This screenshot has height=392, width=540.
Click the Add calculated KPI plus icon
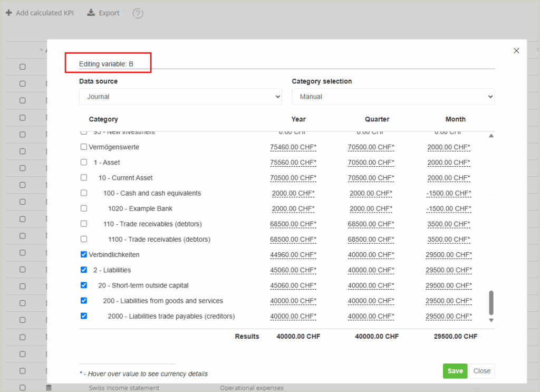pyautogui.click(x=9, y=13)
